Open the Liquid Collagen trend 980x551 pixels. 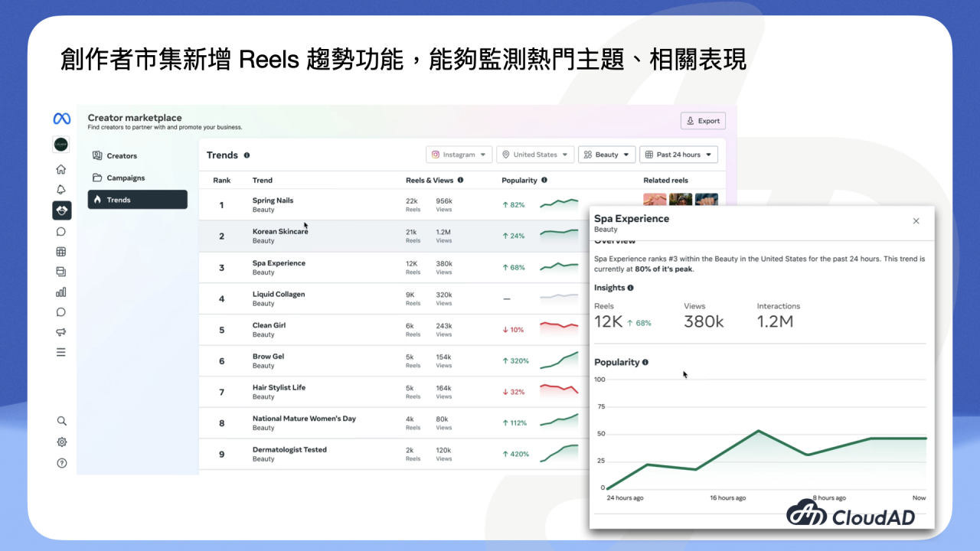coord(279,295)
